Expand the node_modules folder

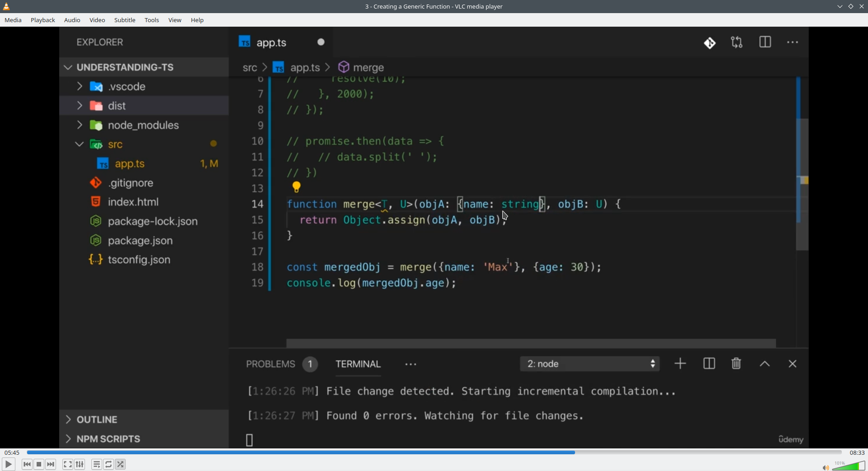(144, 125)
